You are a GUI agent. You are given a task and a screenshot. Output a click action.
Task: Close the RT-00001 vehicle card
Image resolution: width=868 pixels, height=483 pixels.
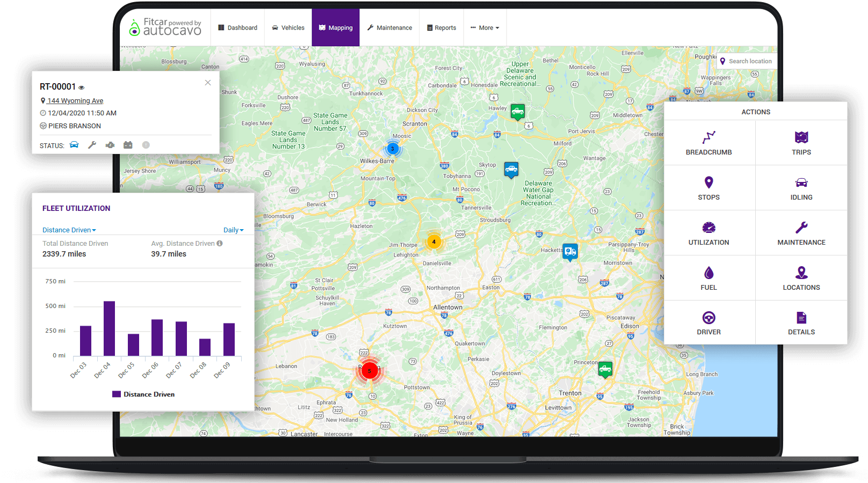pyautogui.click(x=208, y=83)
